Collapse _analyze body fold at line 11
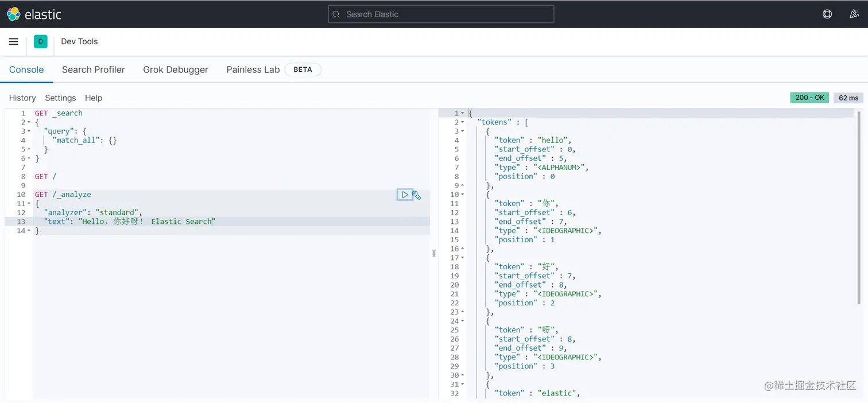 point(29,204)
